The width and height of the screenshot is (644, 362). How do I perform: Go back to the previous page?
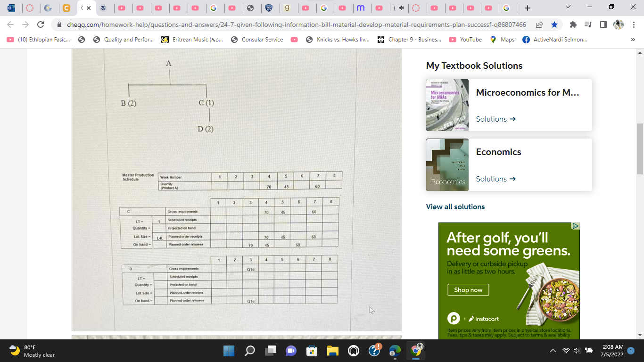[11, 25]
